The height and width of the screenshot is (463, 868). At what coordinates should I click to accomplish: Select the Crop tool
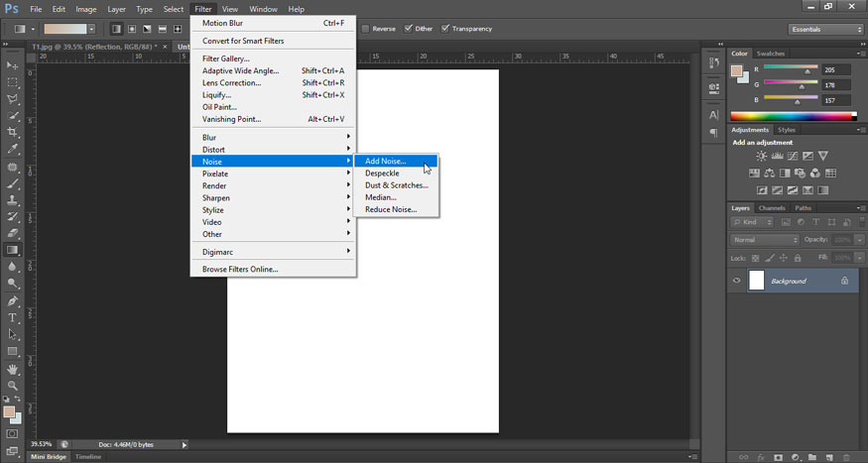13,132
